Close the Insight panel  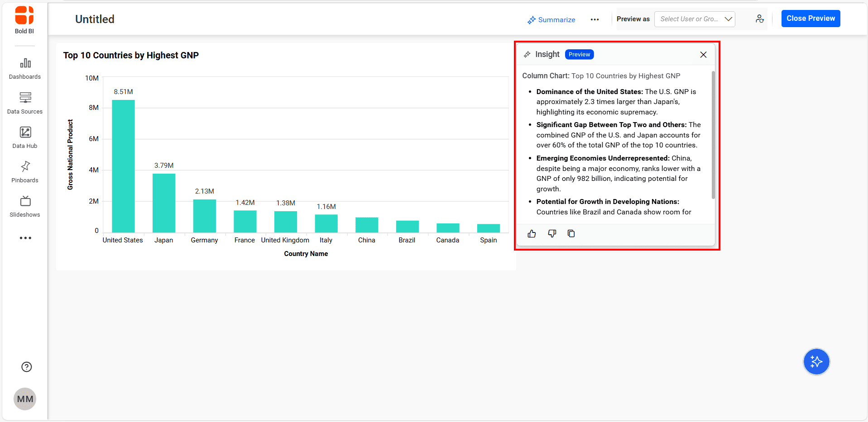(x=703, y=55)
